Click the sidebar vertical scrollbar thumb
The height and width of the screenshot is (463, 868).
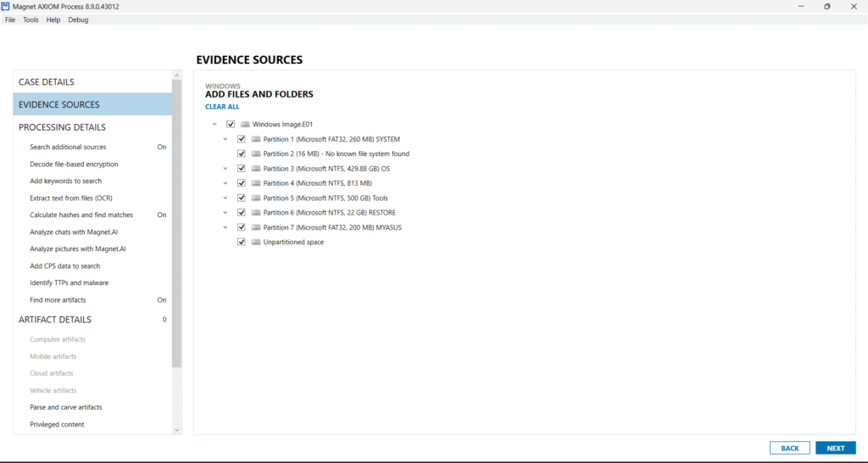click(177, 224)
